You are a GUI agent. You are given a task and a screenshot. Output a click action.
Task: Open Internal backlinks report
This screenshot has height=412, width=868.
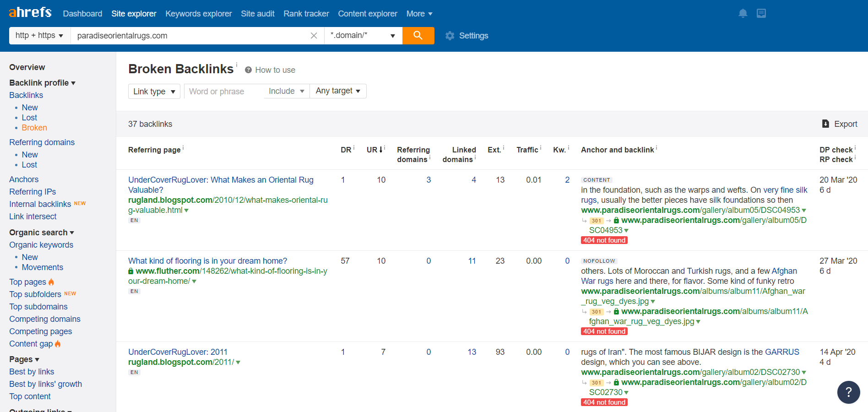(x=40, y=204)
